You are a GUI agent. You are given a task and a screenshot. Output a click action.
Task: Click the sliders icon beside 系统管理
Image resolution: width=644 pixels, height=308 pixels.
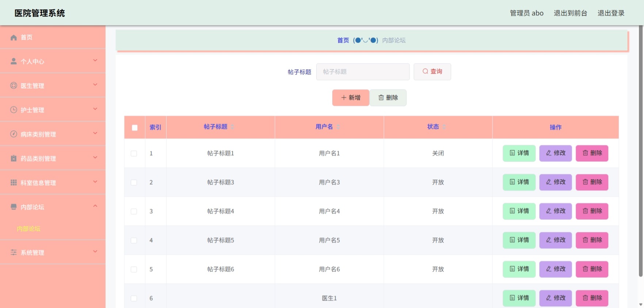click(x=14, y=253)
